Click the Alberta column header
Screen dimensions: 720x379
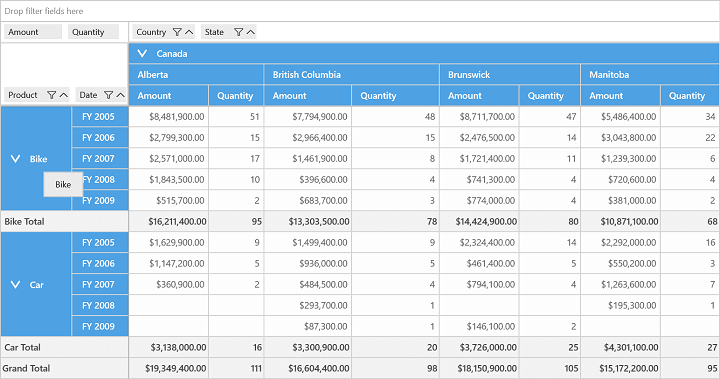tap(196, 74)
